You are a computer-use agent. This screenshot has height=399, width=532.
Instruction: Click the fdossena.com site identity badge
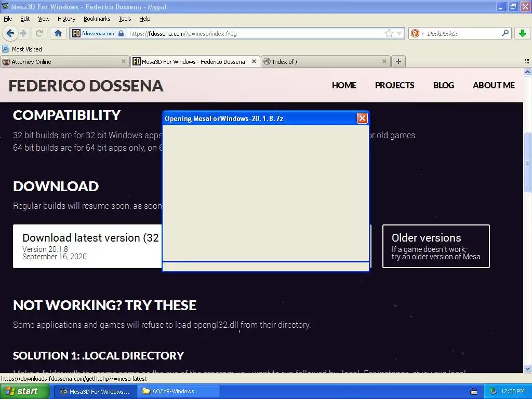click(98, 33)
